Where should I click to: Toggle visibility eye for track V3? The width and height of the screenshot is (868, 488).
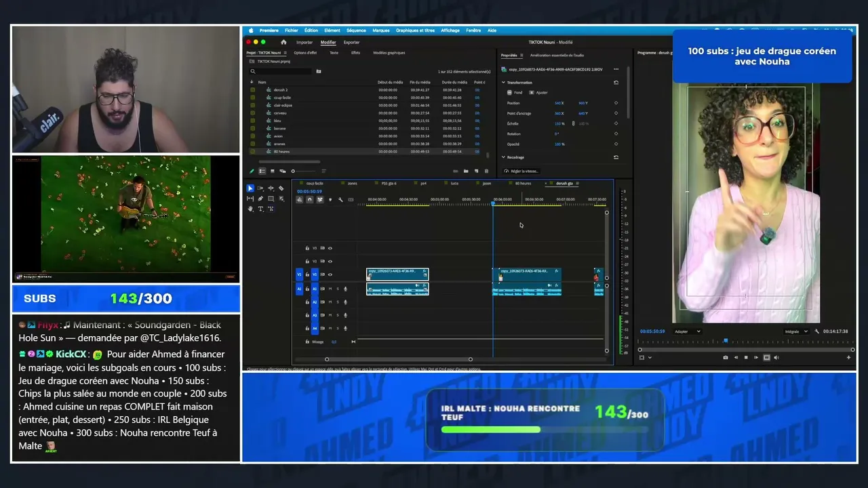(330, 248)
